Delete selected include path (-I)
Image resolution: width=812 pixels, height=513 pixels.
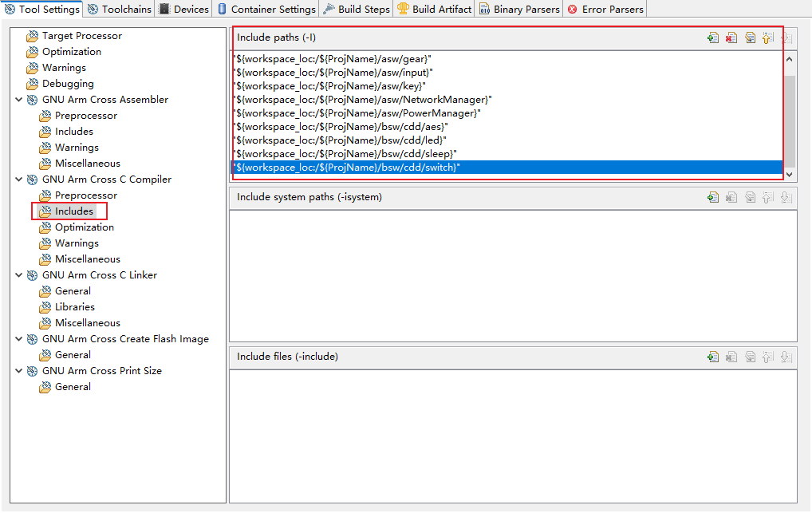click(x=731, y=37)
